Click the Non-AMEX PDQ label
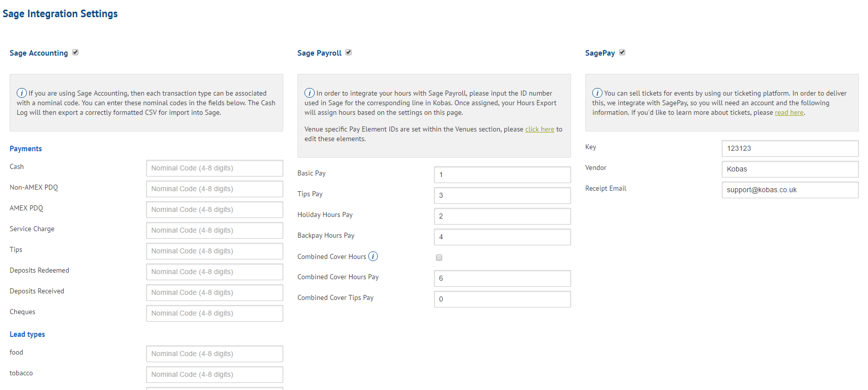Viewport: 868px width, 390px height. pyautogui.click(x=34, y=187)
